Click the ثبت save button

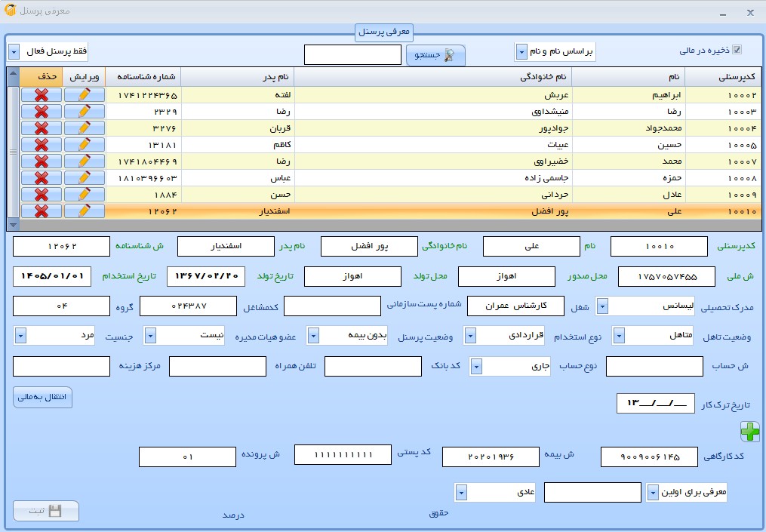[x=46, y=511]
